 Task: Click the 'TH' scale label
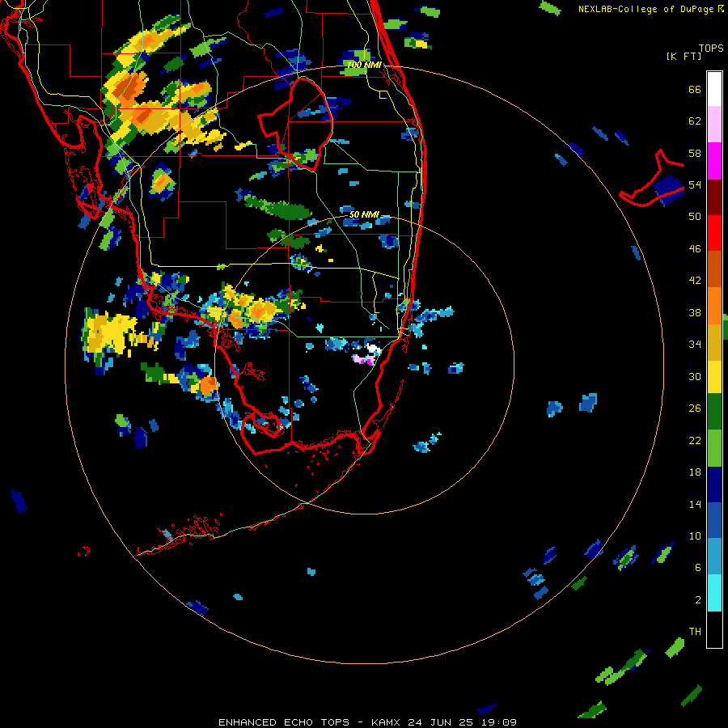pos(695,632)
